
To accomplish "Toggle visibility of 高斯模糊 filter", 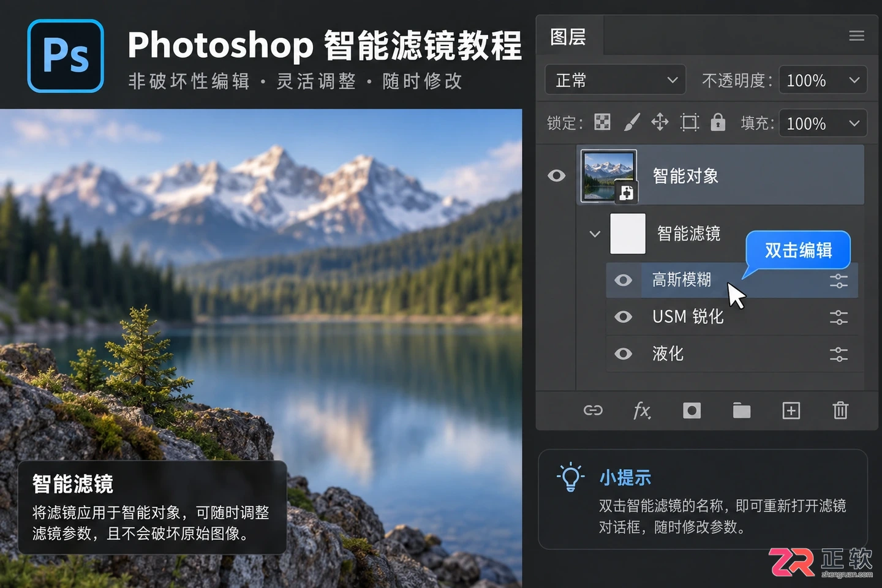I will tap(624, 280).
